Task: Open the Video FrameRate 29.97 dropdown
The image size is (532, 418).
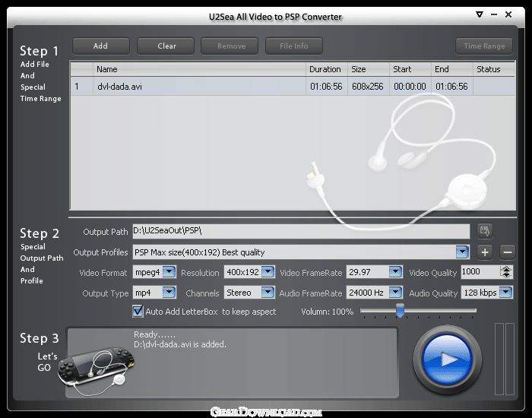Action: [x=395, y=272]
